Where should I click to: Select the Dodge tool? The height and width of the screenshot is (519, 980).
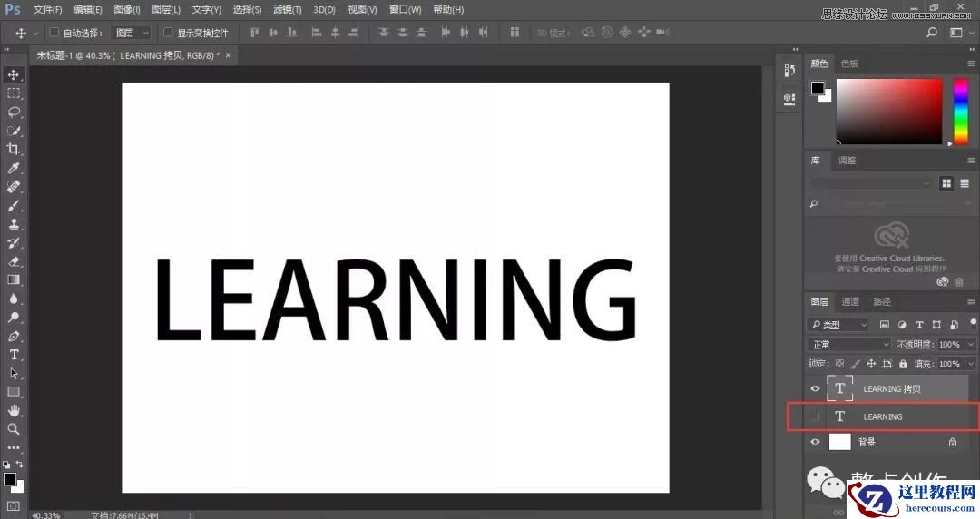[x=13, y=317]
